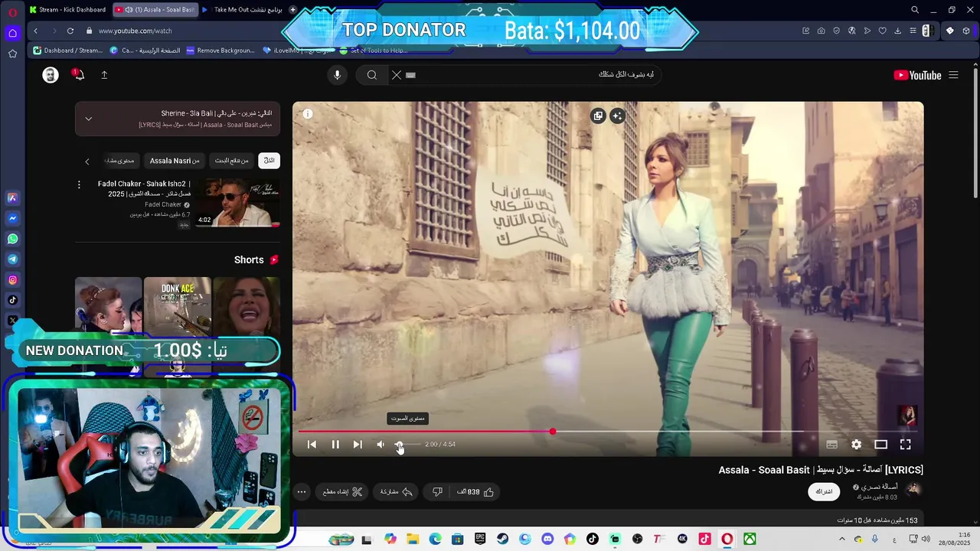Open Fadel Chaker video thumbnail
The height and width of the screenshot is (551, 980).
click(x=238, y=203)
